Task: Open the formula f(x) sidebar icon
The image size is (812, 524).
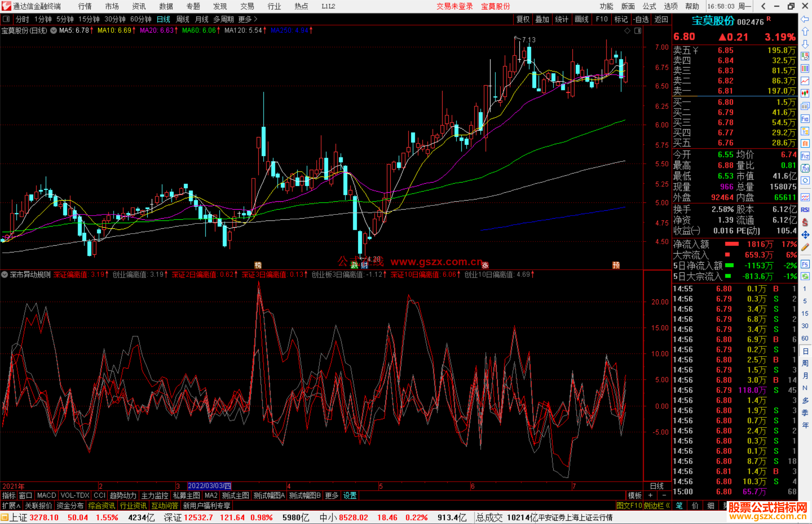Action: point(805,168)
